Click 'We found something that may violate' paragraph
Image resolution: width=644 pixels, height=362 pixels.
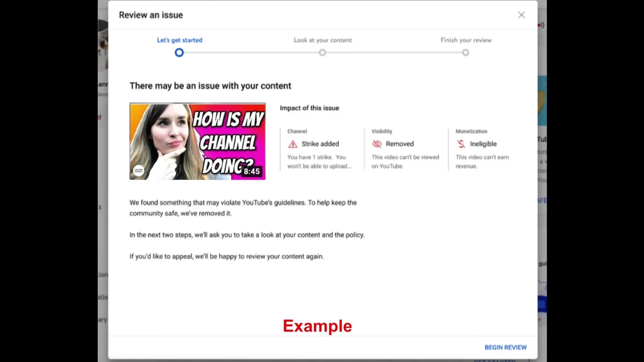point(243,208)
